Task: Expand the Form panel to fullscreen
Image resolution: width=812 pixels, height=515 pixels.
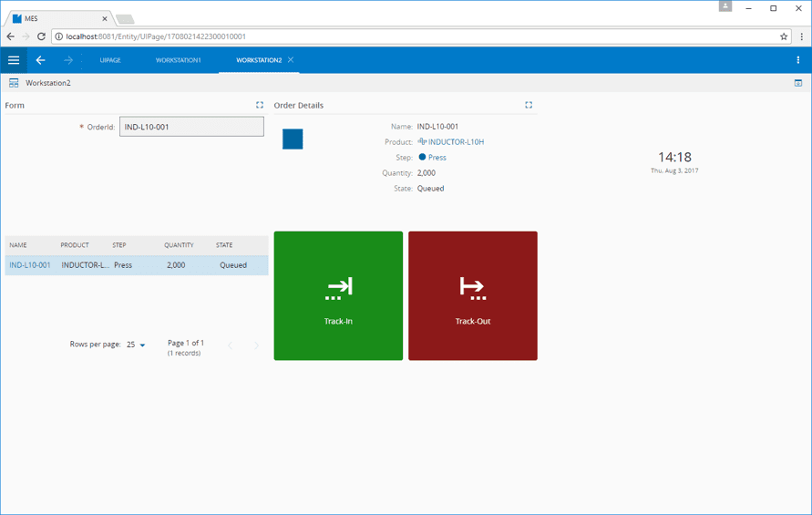Action: pyautogui.click(x=260, y=106)
